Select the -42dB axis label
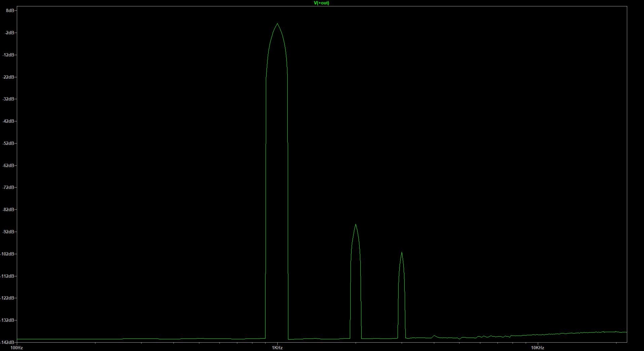Viewport: 644px width, 351px height. tap(8, 121)
